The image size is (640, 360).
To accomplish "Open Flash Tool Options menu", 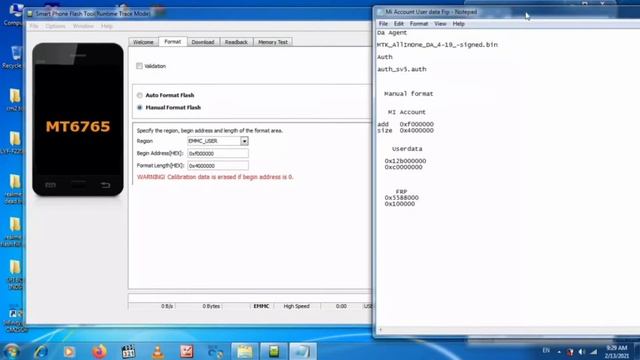I will 56,26.
